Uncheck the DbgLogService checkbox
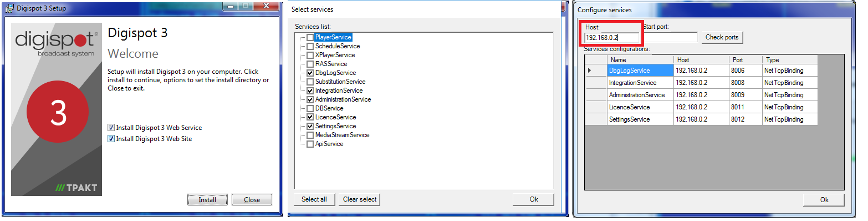868x221 pixels. (x=310, y=73)
